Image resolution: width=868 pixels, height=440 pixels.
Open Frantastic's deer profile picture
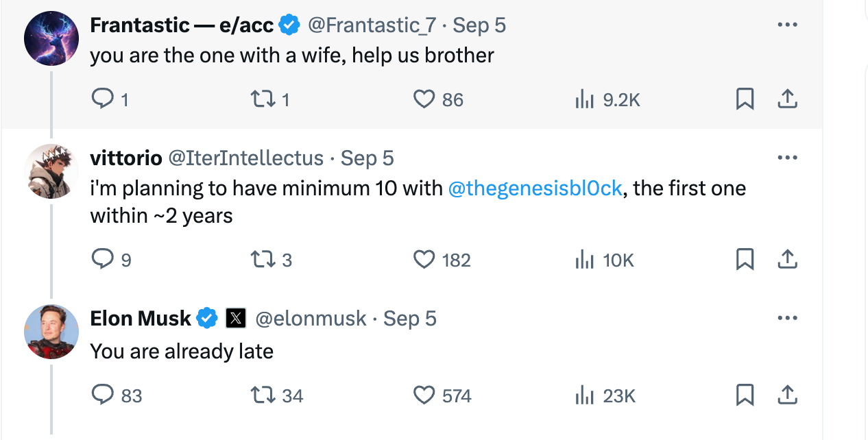tap(51, 38)
